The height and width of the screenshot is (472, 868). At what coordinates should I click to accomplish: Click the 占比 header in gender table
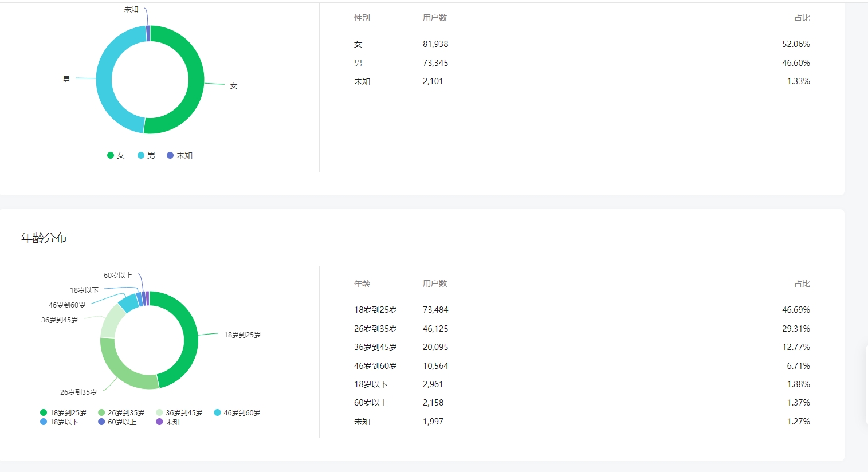click(802, 18)
